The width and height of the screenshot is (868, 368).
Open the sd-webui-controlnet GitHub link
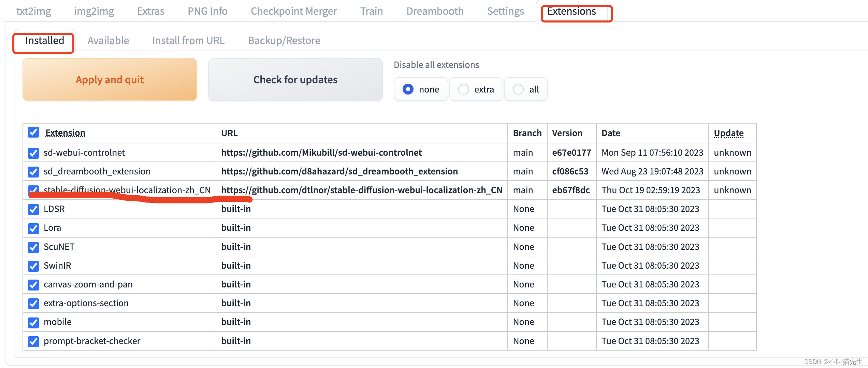[x=321, y=153]
